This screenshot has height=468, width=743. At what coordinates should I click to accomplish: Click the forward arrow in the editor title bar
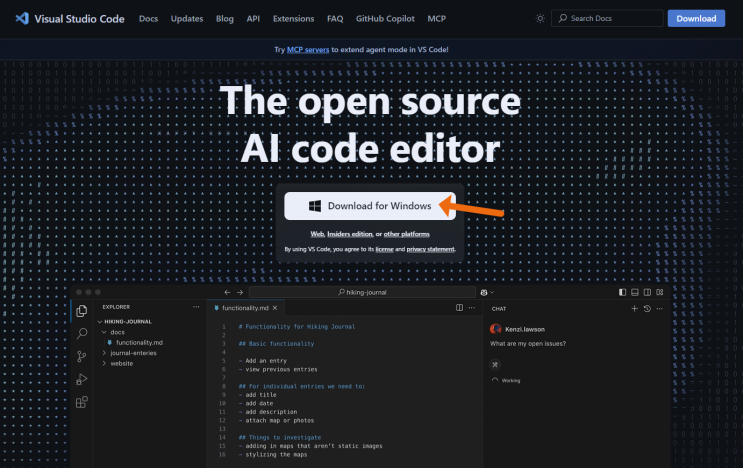(x=240, y=292)
